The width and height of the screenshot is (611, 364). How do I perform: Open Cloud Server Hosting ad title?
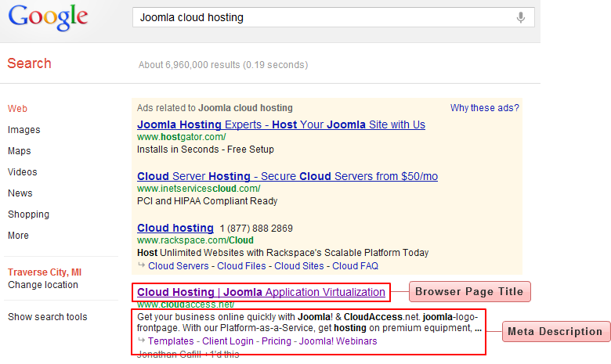pos(287,176)
